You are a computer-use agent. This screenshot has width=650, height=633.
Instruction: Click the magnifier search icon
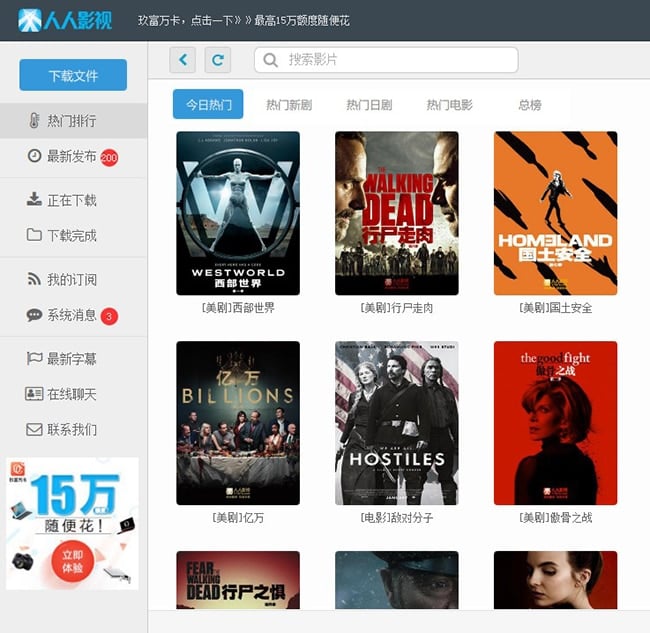click(270, 60)
